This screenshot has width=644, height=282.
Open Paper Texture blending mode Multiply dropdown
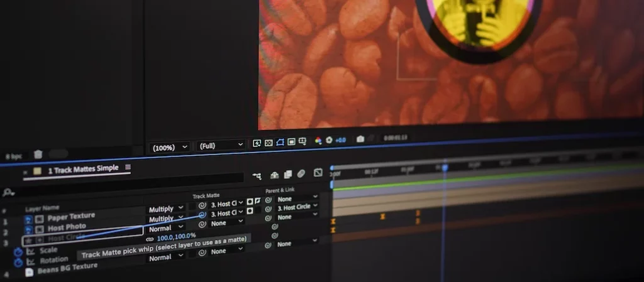[165, 209]
